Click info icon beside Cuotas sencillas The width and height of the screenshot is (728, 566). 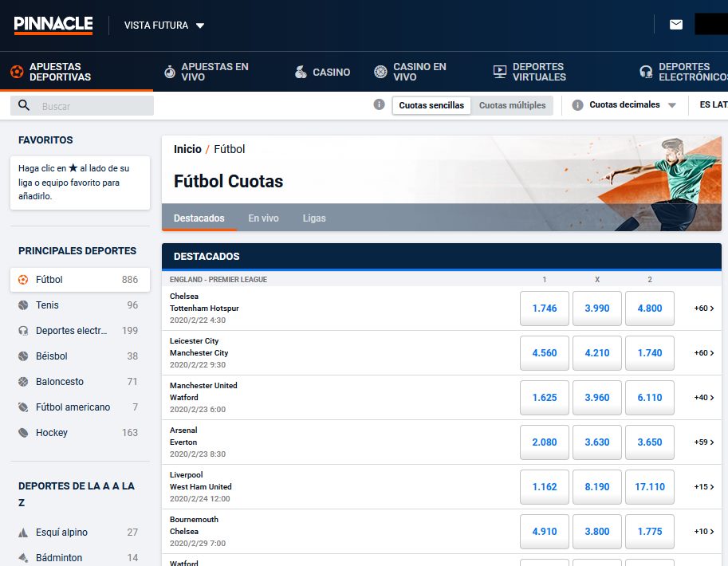tap(379, 104)
